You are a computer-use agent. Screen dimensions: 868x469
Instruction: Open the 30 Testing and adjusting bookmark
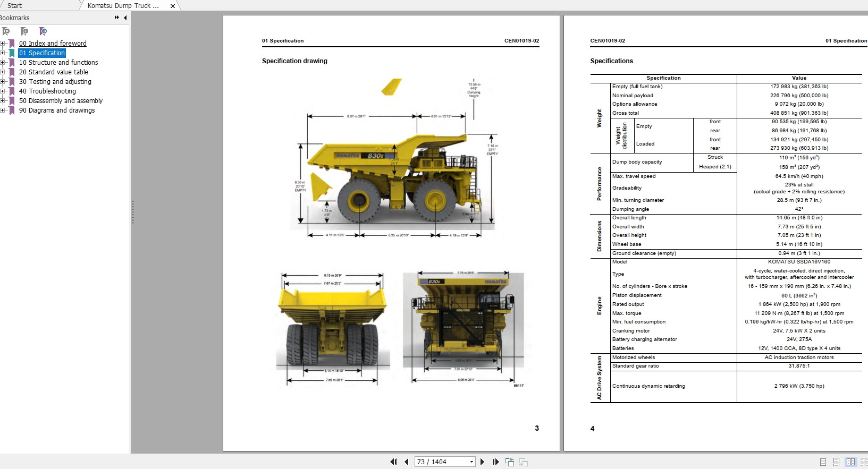pyautogui.click(x=55, y=82)
